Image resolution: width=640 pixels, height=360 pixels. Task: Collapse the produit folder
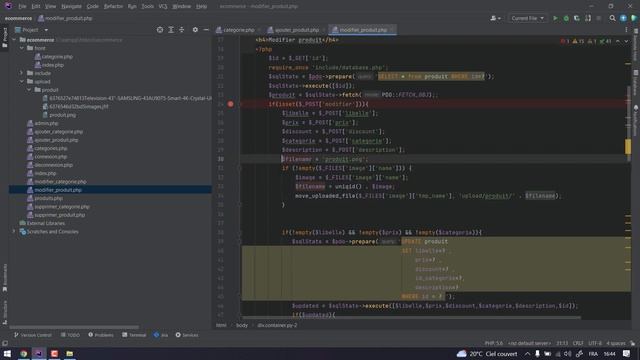(29, 90)
